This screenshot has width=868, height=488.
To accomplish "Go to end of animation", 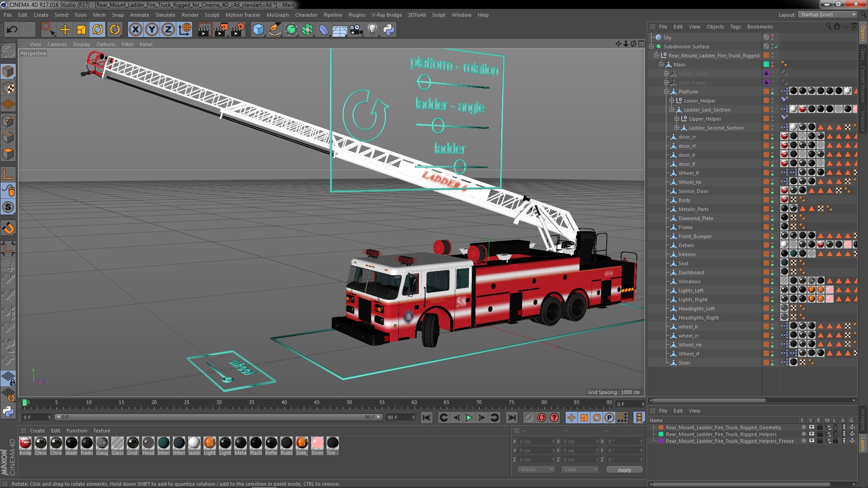I will [x=511, y=418].
